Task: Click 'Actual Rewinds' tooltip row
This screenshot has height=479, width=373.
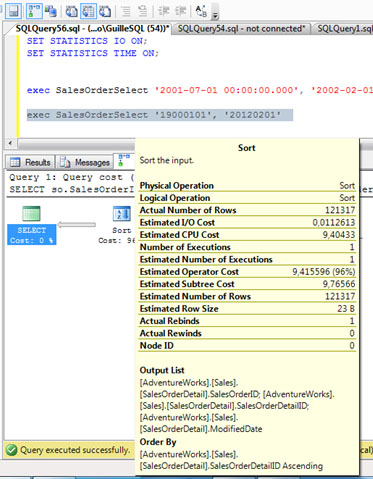Action: tap(247, 333)
